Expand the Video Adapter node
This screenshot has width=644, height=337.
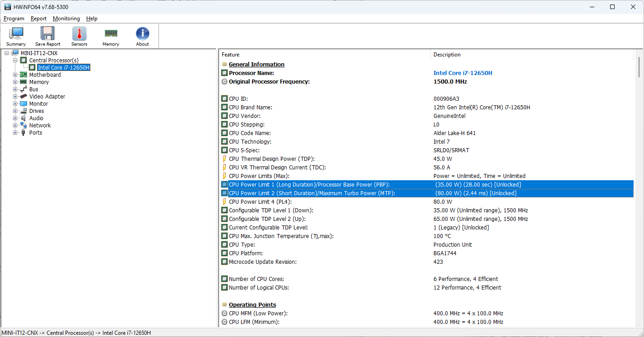(15, 97)
